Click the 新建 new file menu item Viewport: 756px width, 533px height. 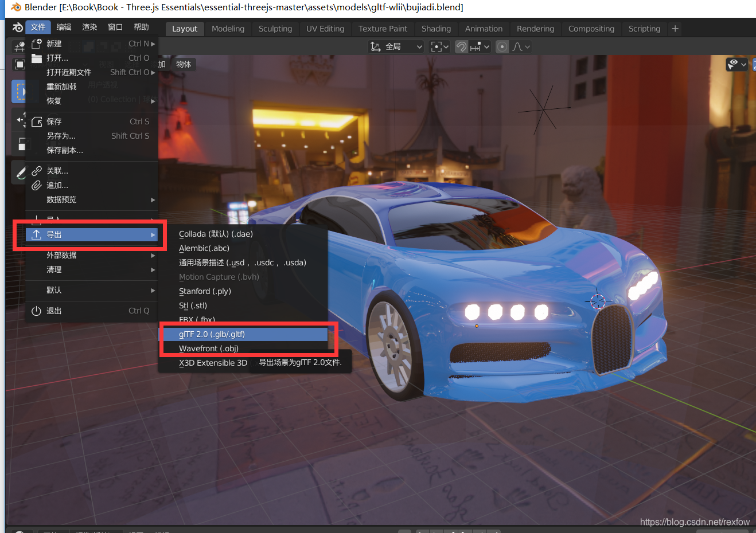(x=92, y=44)
